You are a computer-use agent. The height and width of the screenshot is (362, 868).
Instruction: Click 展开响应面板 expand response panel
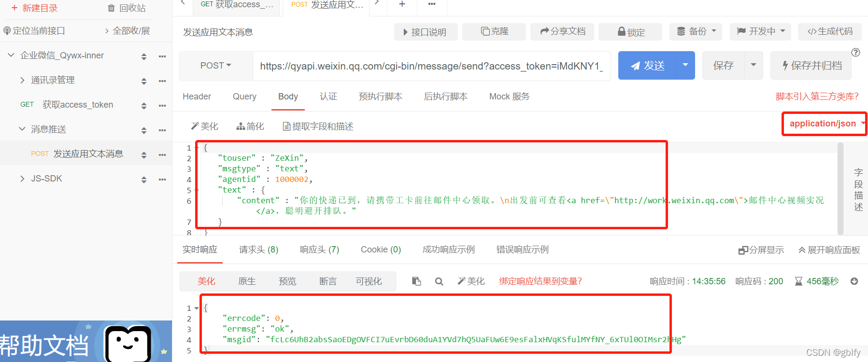pyautogui.click(x=829, y=250)
